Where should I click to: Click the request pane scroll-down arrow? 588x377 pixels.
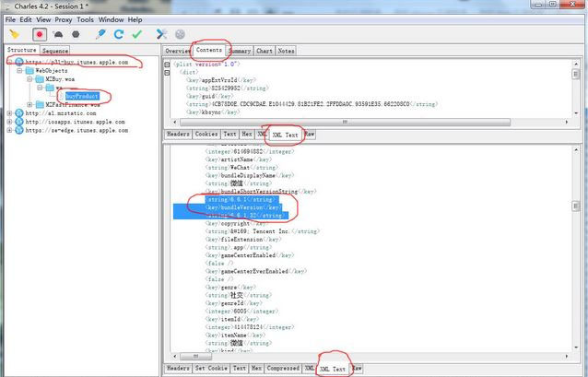576,112
